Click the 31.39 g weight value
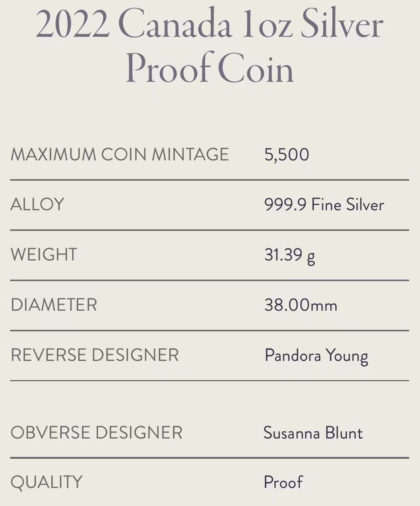Viewport: 420px width, 506px height. [x=290, y=255]
